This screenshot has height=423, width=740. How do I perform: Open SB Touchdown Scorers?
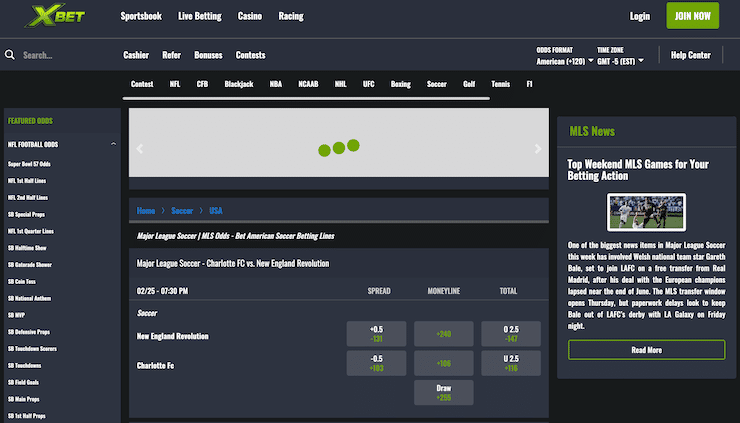tap(32, 348)
